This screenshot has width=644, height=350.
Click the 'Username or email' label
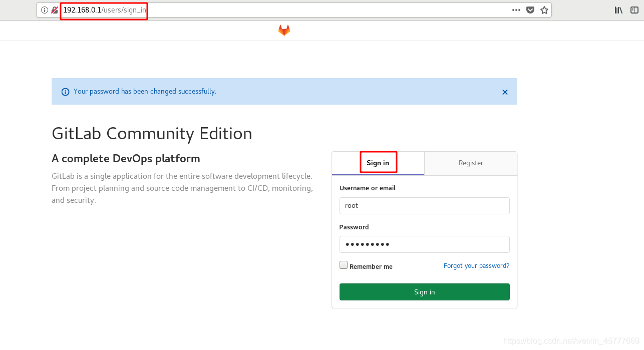point(368,188)
